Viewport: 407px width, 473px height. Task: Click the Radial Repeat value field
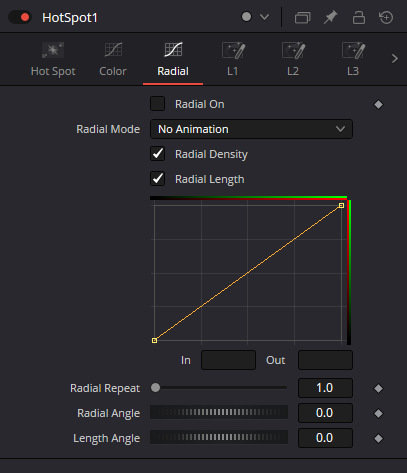325,388
